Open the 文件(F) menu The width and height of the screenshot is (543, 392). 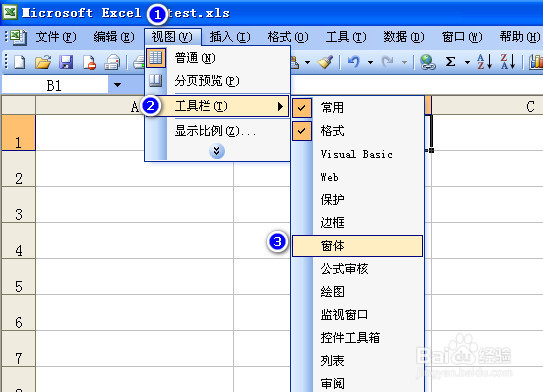tap(56, 37)
